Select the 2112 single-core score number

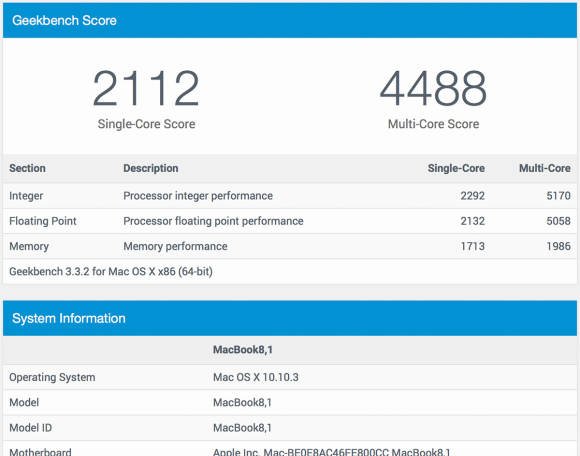(x=146, y=89)
